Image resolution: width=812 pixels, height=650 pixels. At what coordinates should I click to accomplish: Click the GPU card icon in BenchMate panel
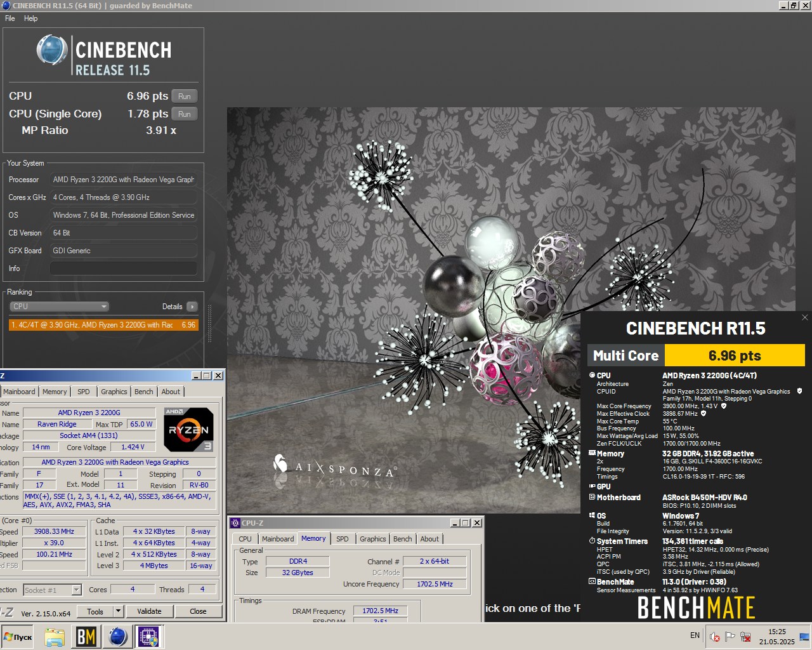click(x=592, y=486)
